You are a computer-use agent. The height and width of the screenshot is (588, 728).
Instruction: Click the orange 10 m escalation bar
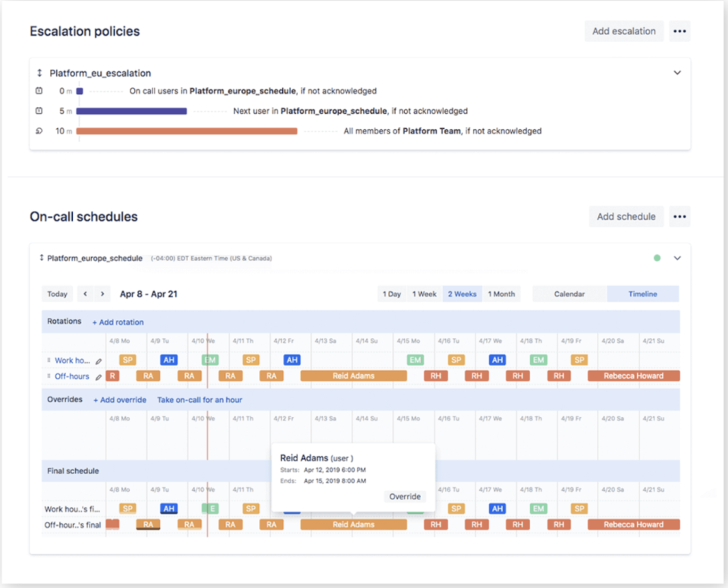[187, 131]
